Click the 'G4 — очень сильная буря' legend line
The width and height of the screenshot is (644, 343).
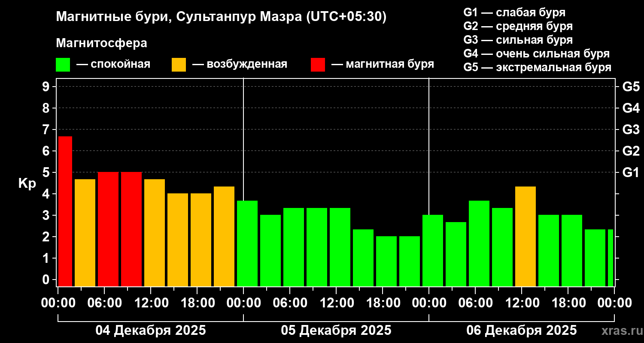(x=537, y=54)
